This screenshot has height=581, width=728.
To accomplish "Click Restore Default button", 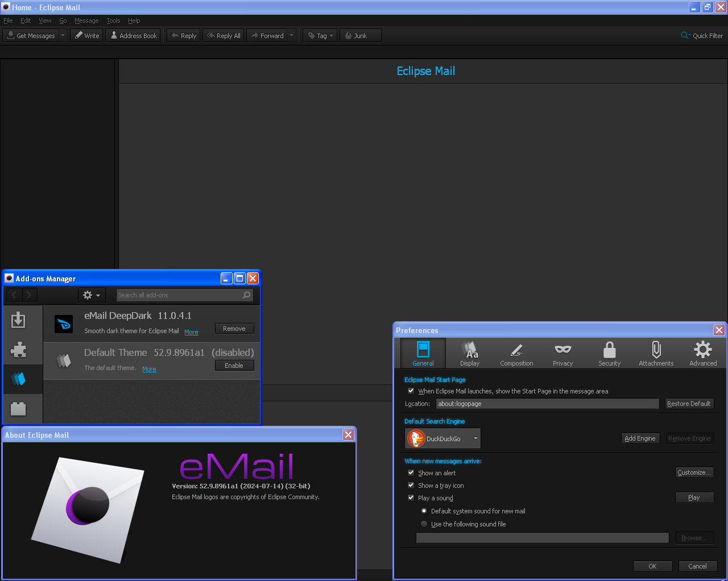I will (689, 404).
